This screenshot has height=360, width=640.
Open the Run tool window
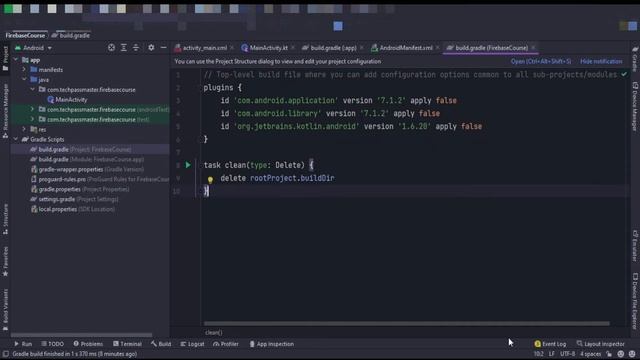pyautogui.click(x=23, y=344)
